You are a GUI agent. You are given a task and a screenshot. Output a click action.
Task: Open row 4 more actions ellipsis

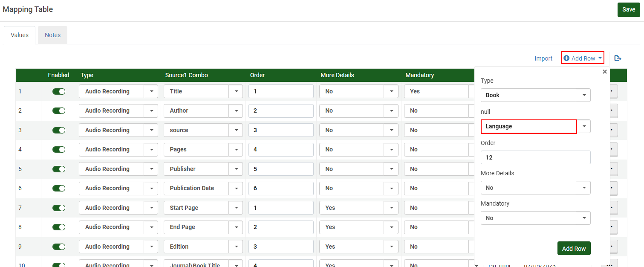[x=613, y=149]
